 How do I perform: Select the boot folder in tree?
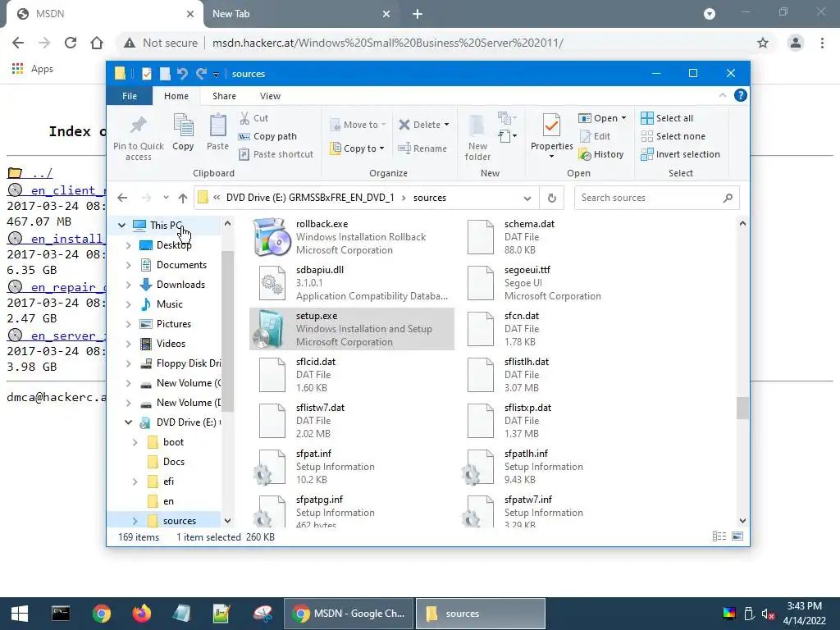point(173,442)
